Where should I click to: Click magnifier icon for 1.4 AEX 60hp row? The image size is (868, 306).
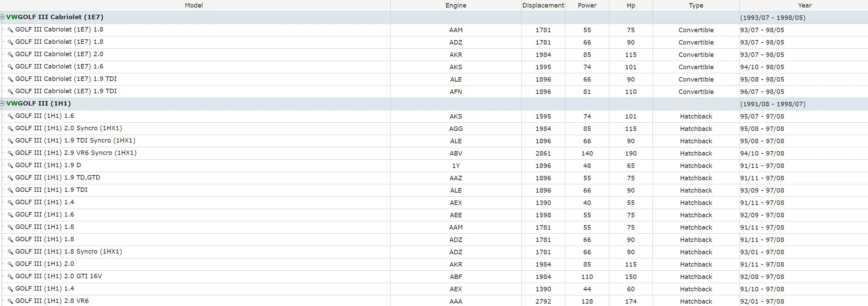(x=10, y=289)
